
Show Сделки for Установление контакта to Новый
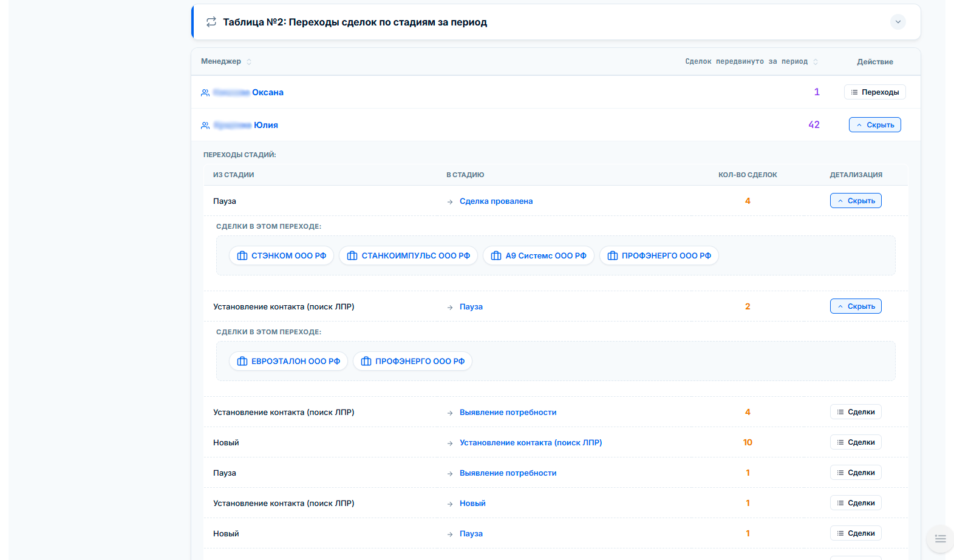(856, 503)
